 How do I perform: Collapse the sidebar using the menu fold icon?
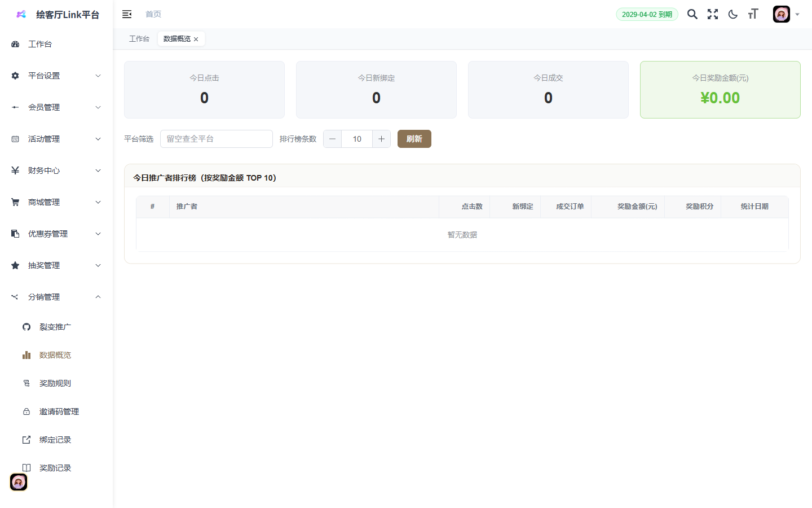(127, 14)
